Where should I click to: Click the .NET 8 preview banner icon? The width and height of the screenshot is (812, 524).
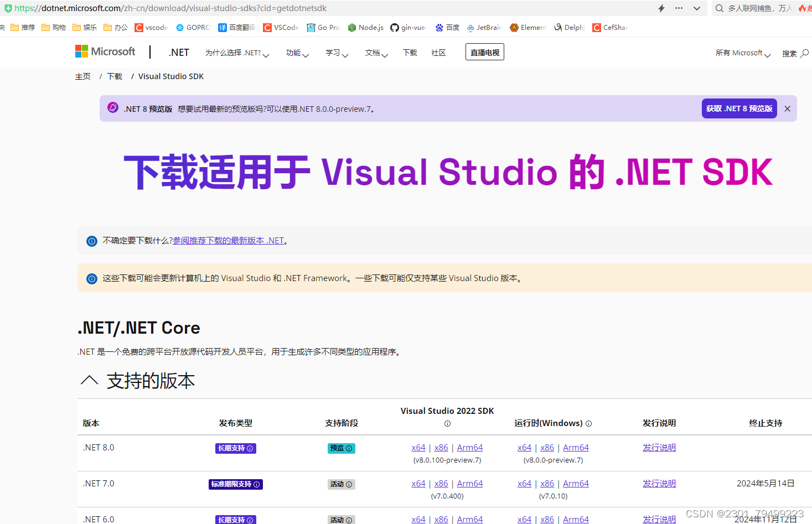(113, 107)
